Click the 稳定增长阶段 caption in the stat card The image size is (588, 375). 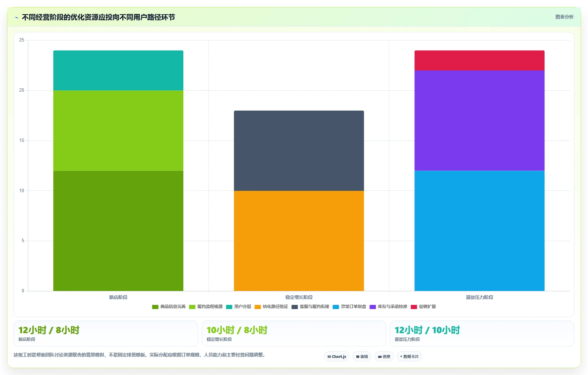point(219,339)
